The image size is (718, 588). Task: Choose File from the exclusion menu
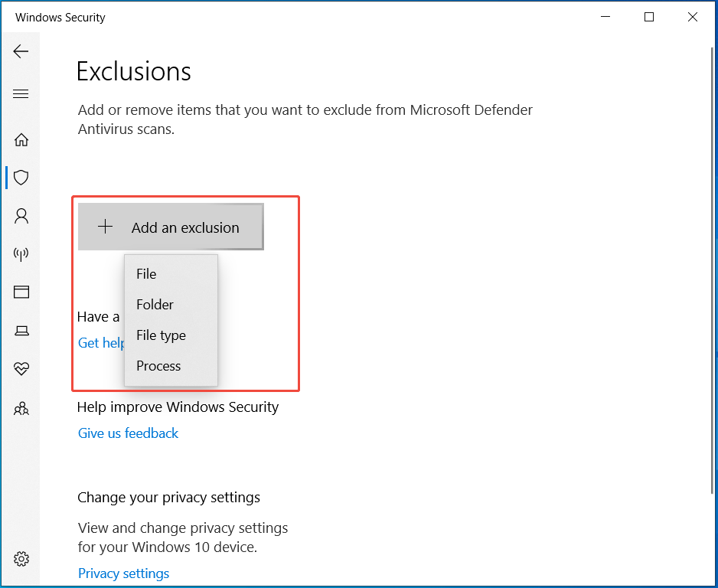147,273
